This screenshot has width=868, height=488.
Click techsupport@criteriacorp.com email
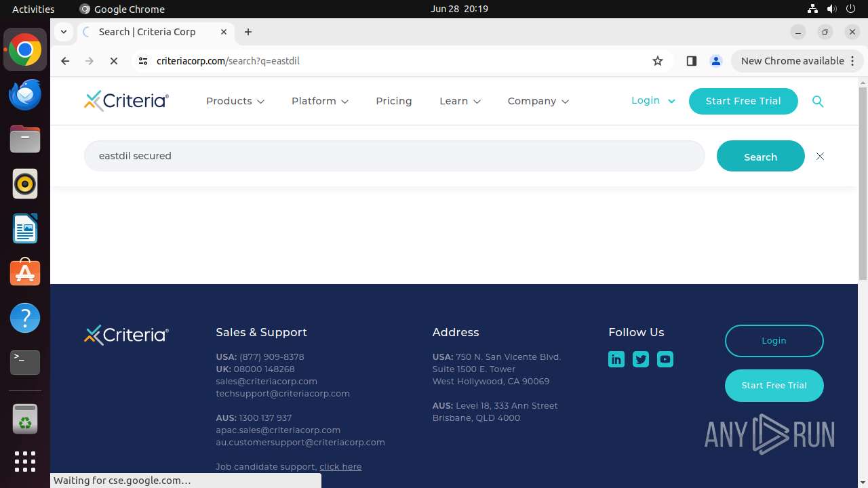(x=283, y=393)
